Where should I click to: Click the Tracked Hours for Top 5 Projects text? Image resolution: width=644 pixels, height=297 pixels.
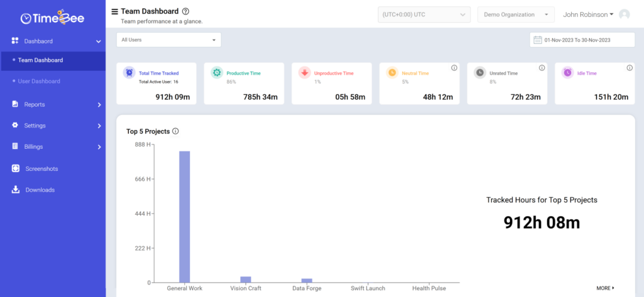[541, 200]
